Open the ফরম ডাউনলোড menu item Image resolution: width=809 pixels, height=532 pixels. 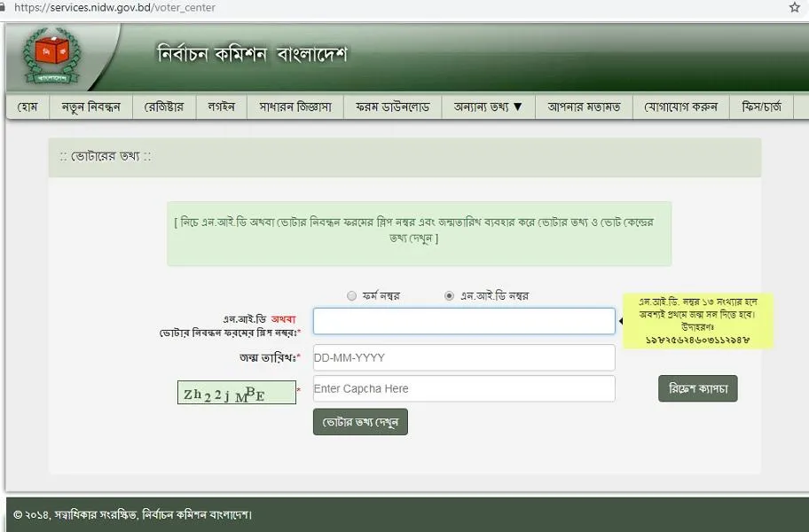tap(392, 107)
